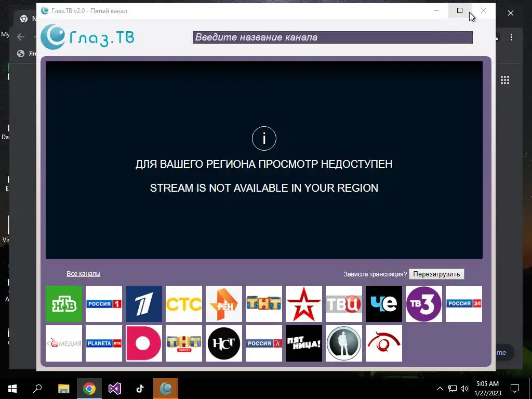Open the Россия 24 channel
This screenshot has width=532, height=399.
[464, 303]
